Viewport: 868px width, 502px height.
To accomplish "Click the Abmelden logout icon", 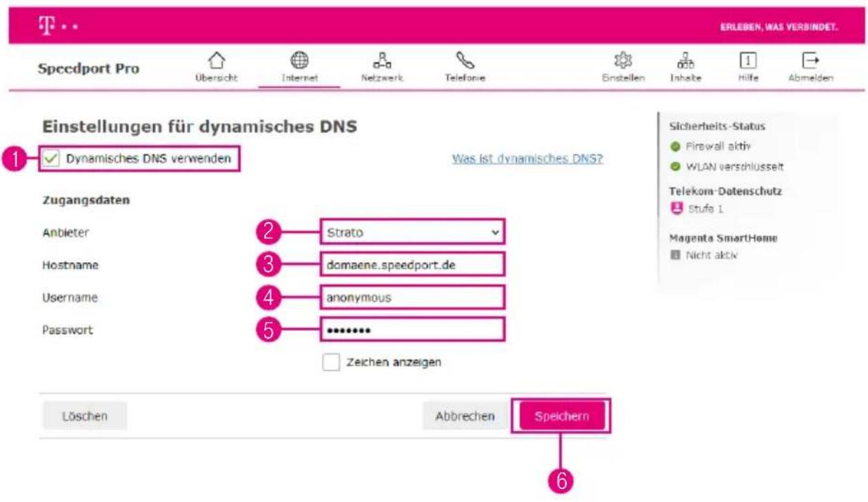I will 810,60.
